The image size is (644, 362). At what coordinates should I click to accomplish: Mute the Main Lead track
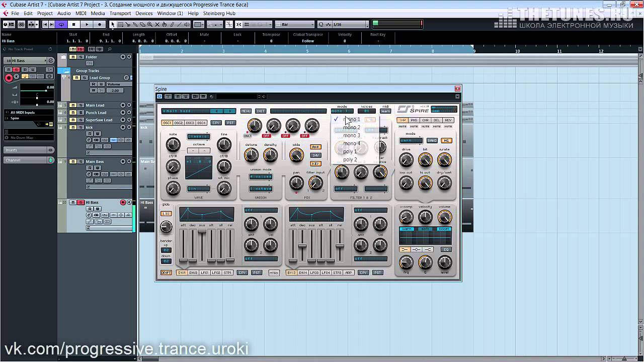73,106
